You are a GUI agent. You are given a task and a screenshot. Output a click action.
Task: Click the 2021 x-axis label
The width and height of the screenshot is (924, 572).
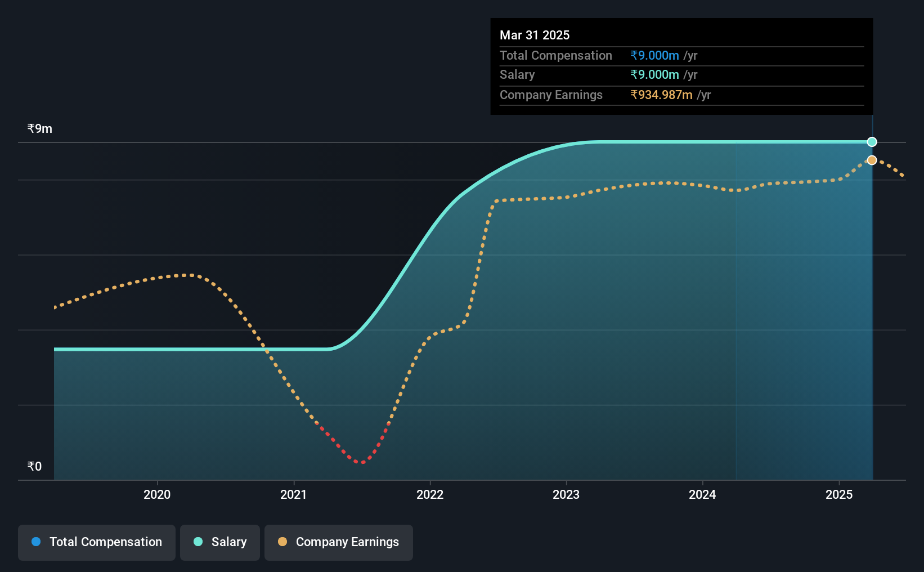pyautogui.click(x=294, y=494)
